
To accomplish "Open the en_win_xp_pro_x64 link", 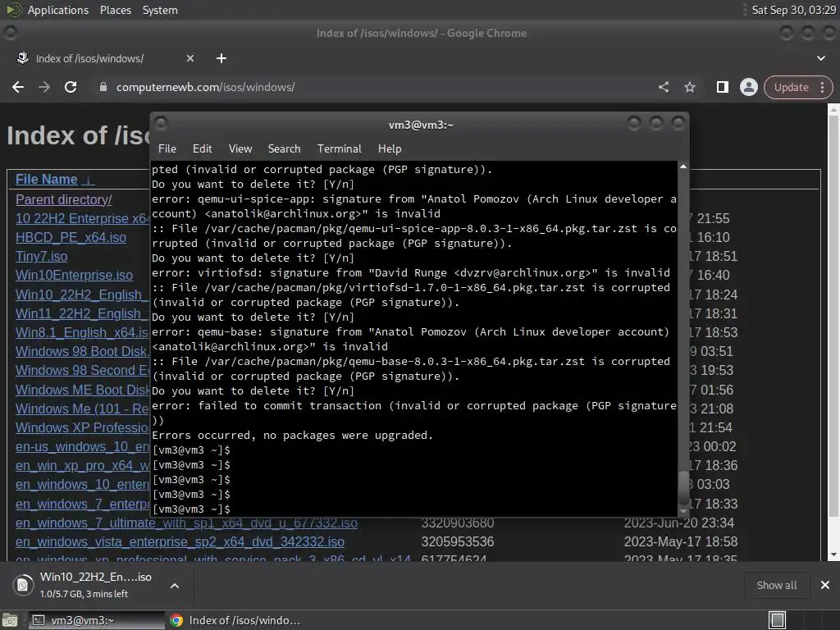I will 83,466.
